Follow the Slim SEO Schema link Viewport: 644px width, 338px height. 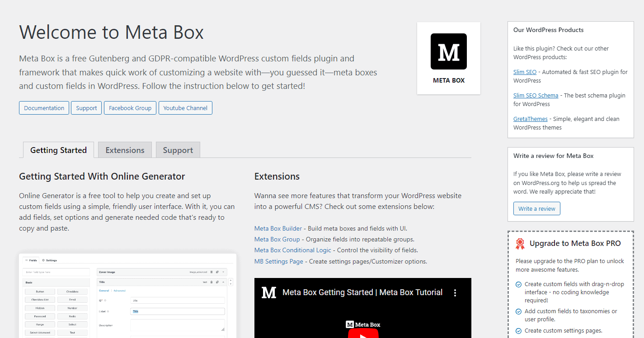pyautogui.click(x=536, y=95)
